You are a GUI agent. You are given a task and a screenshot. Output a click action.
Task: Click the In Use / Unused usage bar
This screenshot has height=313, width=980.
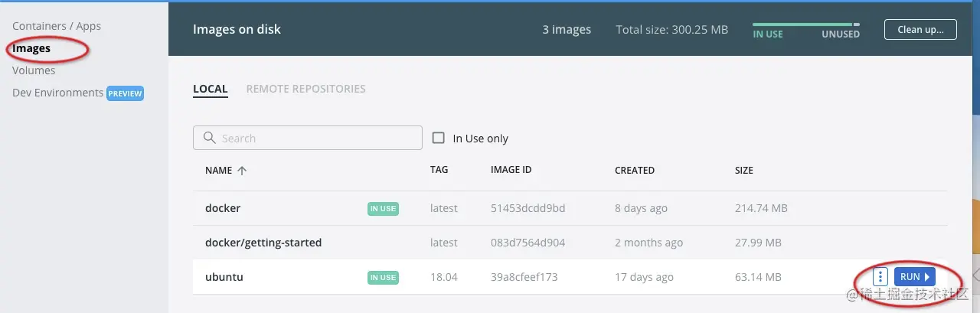(806, 24)
